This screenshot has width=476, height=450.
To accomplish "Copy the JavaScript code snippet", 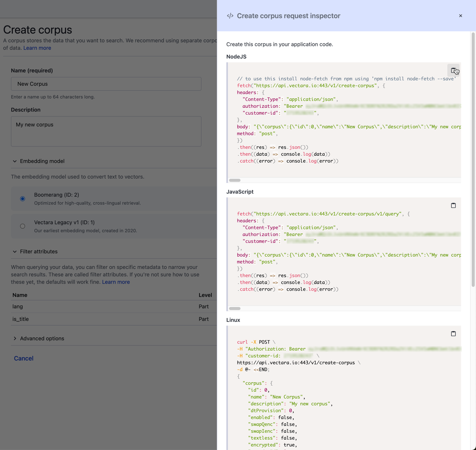I will 453,205.
